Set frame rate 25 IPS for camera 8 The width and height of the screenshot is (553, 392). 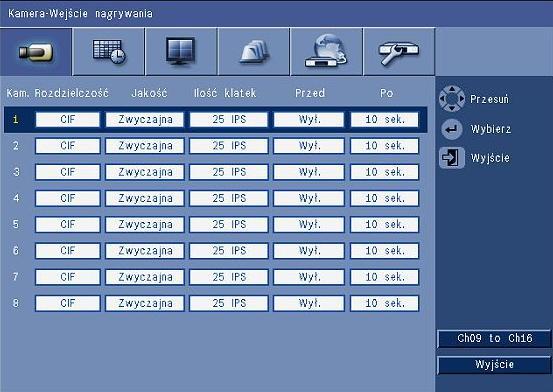229,303
